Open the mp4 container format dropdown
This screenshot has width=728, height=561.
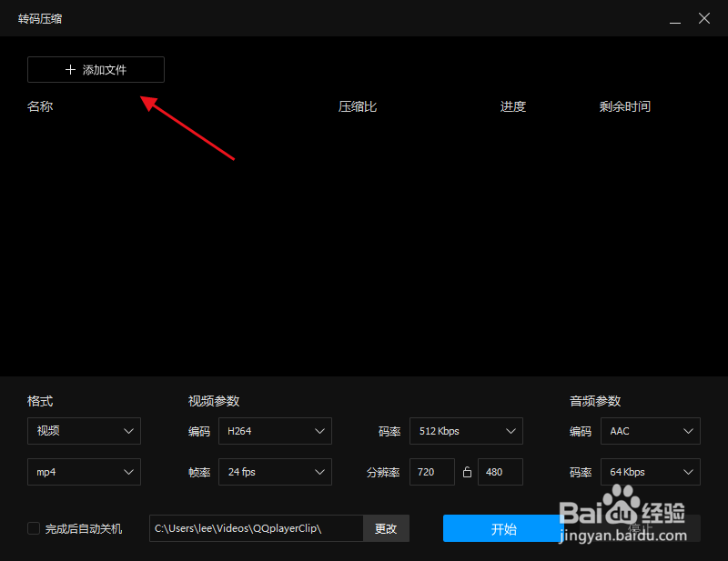pos(84,471)
